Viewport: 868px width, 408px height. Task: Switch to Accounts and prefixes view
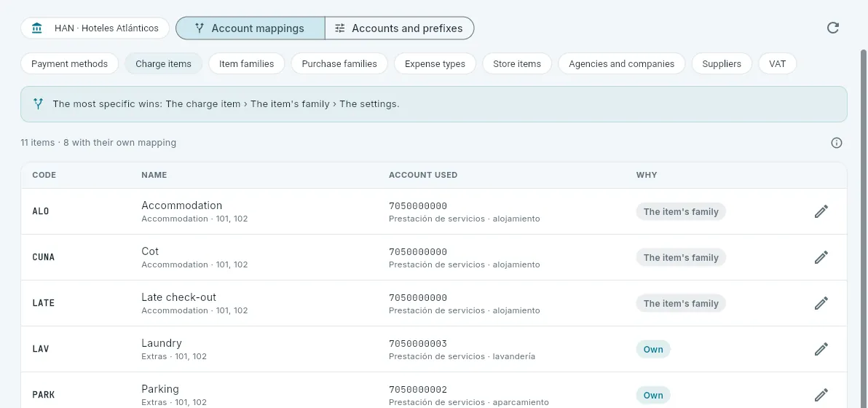coord(399,28)
